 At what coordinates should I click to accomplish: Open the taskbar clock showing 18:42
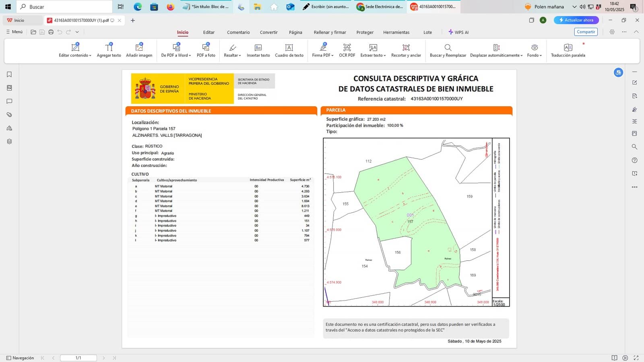[614, 6]
